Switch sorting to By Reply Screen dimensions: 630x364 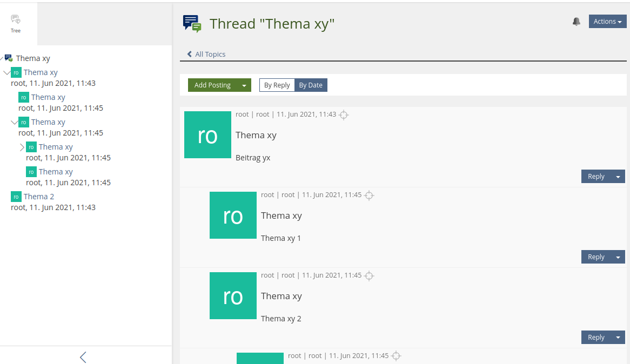point(277,85)
